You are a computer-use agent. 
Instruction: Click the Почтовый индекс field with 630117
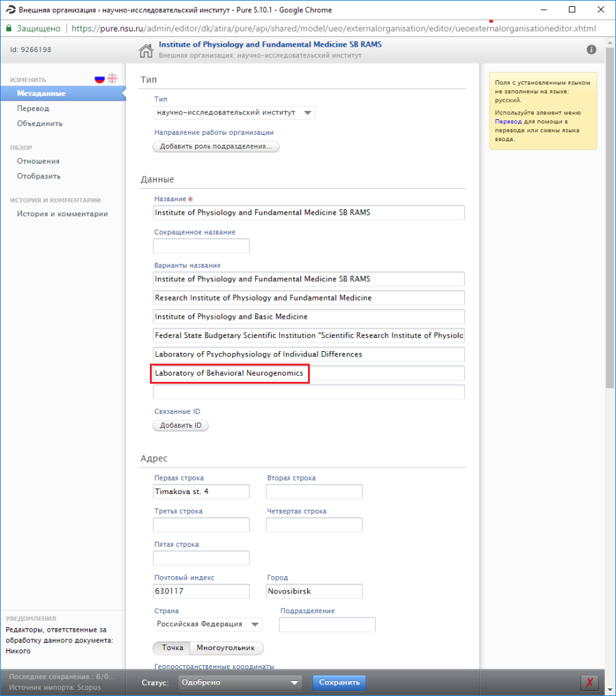201,591
